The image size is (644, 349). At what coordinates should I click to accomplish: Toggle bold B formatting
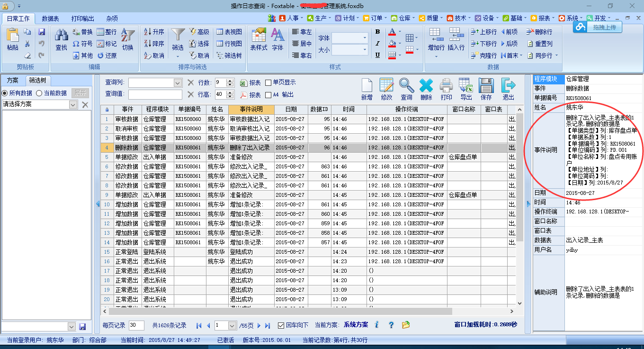tap(377, 32)
